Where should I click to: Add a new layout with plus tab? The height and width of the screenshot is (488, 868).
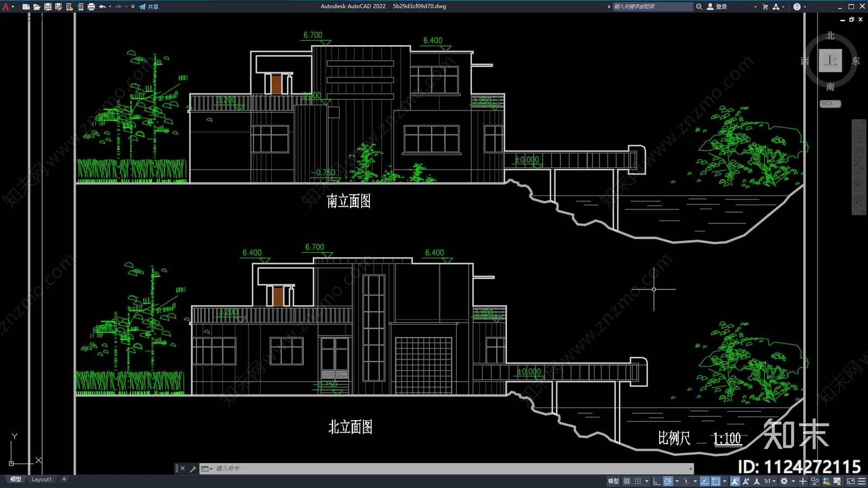pyautogui.click(x=64, y=479)
